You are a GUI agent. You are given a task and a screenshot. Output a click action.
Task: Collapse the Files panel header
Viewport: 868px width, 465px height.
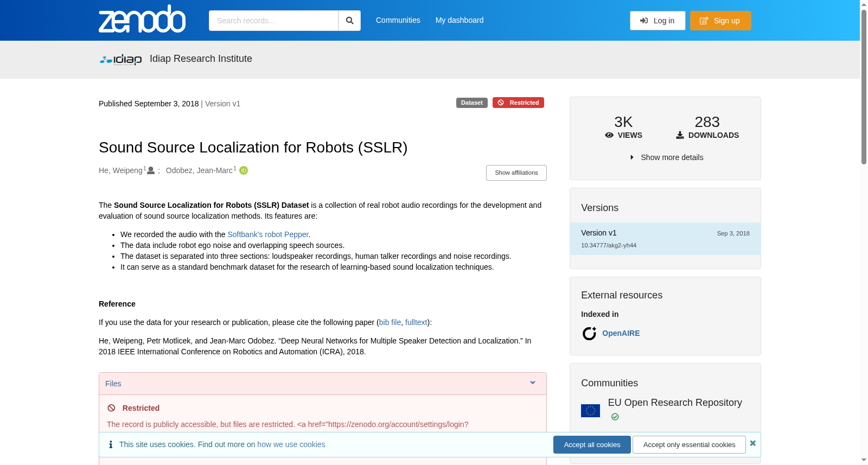323,384
